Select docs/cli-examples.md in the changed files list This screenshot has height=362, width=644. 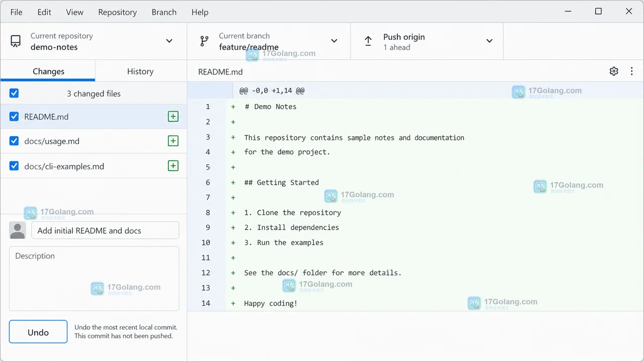[94, 166]
